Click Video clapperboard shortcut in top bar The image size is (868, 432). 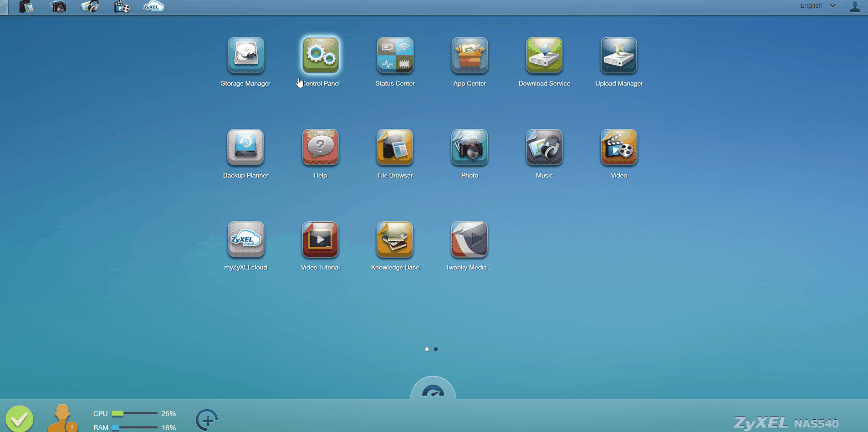[122, 6]
